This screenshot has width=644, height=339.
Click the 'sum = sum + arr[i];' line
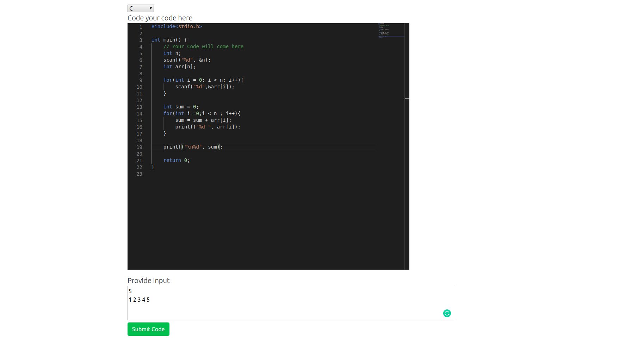tap(203, 120)
